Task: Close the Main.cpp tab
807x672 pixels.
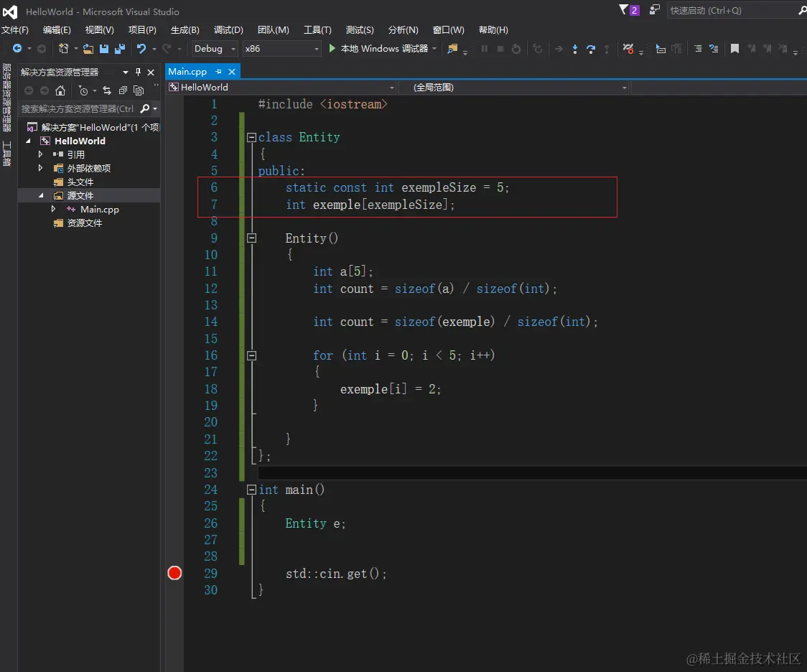Action: [x=232, y=72]
